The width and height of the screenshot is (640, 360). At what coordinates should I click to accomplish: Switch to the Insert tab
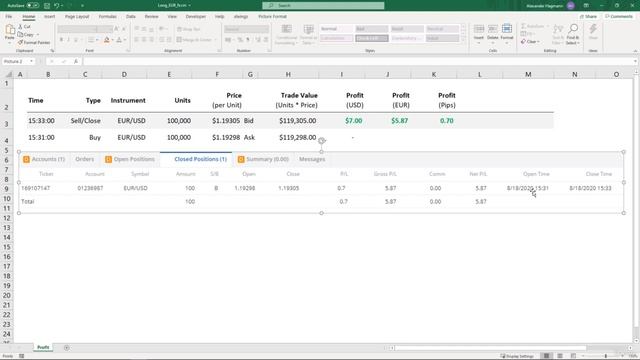pos(49,17)
